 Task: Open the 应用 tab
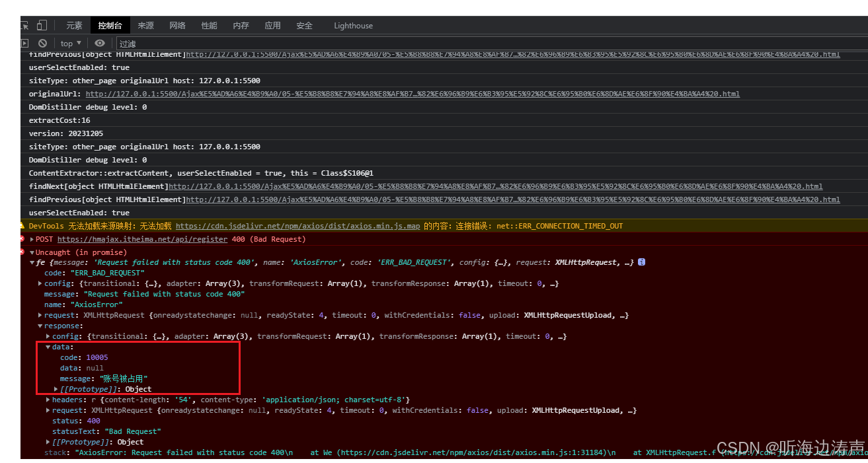pyautogui.click(x=273, y=26)
